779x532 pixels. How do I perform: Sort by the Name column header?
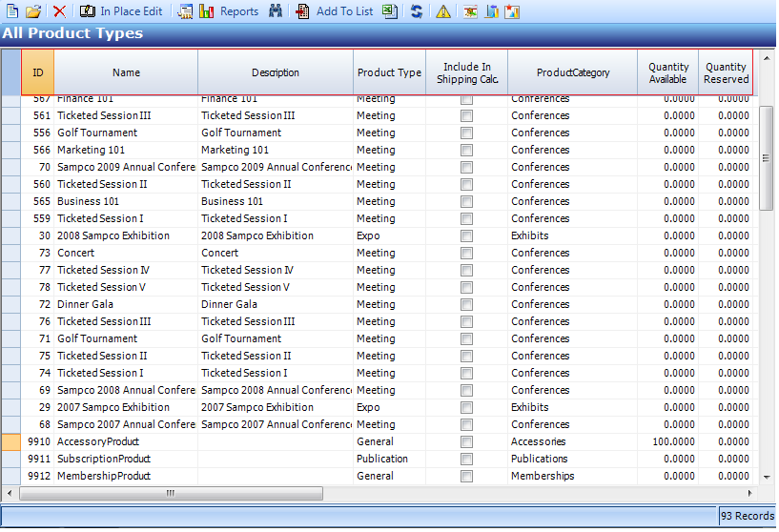click(x=126, y=72)
